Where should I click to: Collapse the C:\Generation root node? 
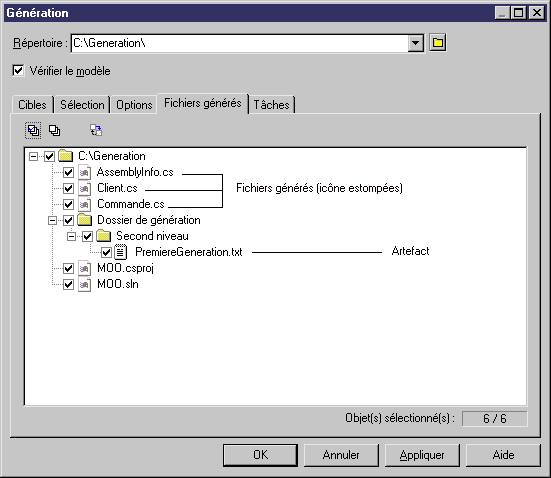33,156
